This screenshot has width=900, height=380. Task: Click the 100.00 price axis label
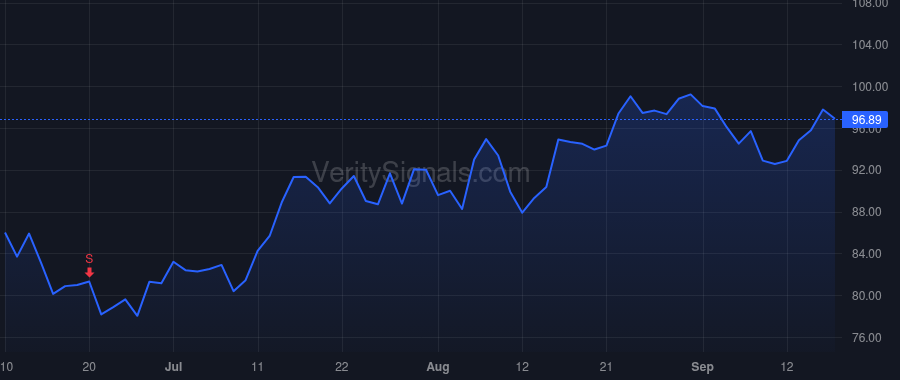(870, 87)
